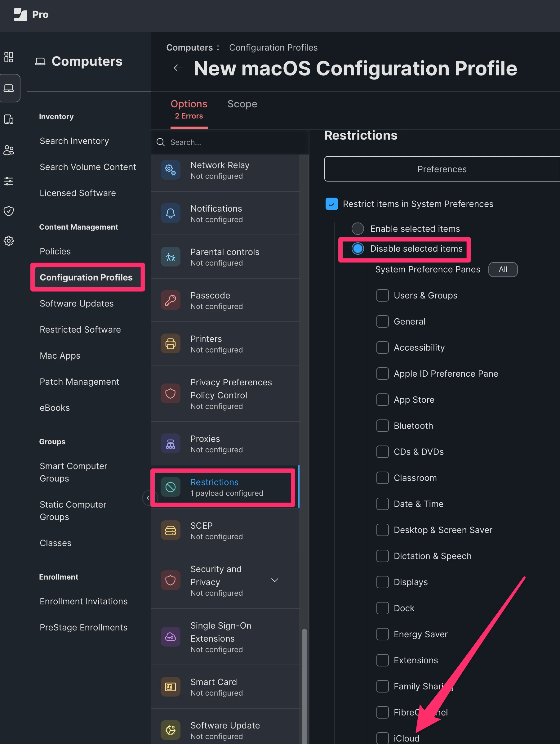Open Software Updates in the sidebar
The height and width of the screenshot is (744, 560).
[x=77, y=304]
